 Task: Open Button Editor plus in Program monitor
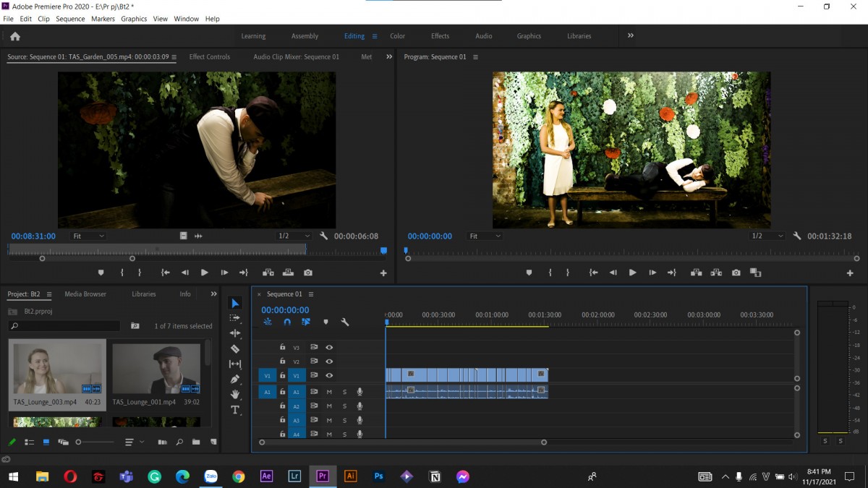point(850,273)
